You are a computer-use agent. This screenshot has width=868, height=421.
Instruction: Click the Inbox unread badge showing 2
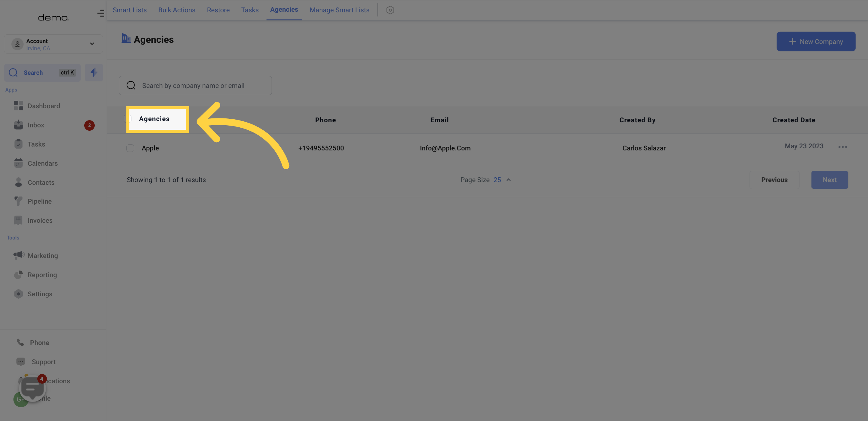89,125
